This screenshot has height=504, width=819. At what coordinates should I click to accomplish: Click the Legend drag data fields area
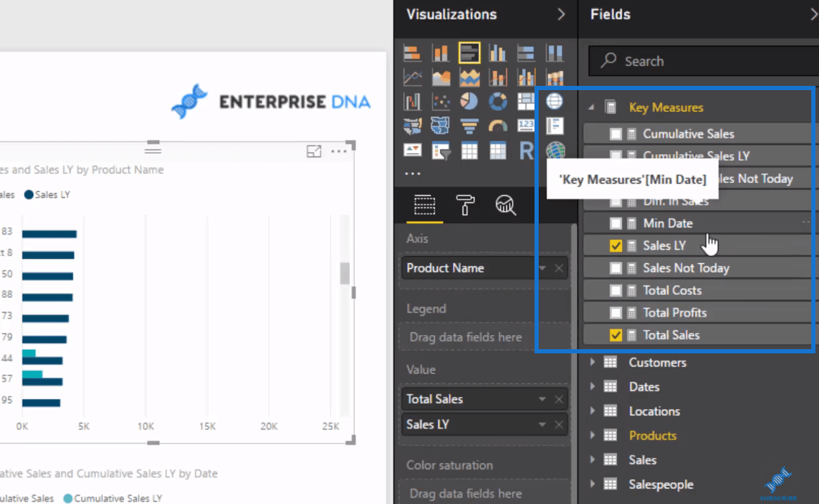[484, 337]
